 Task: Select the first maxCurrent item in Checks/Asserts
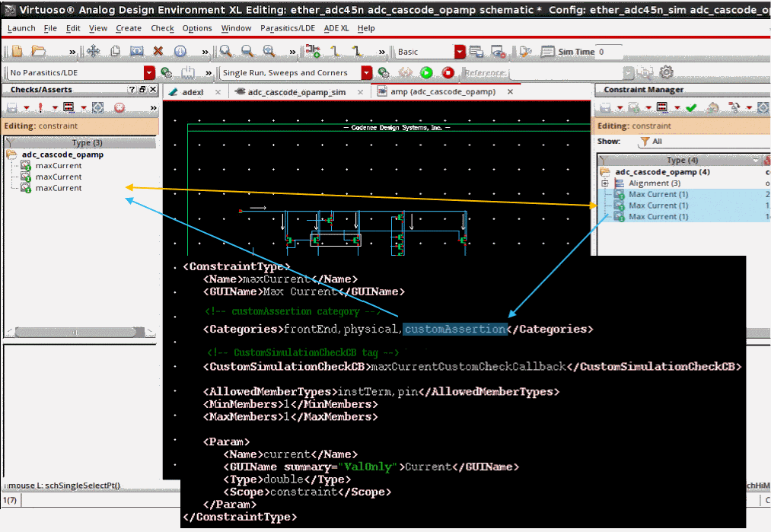click(58, 166)
